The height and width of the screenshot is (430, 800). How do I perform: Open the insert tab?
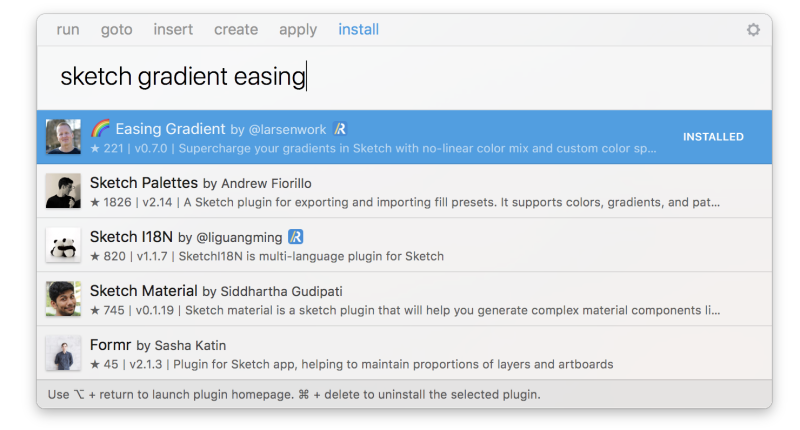point(173,30)
